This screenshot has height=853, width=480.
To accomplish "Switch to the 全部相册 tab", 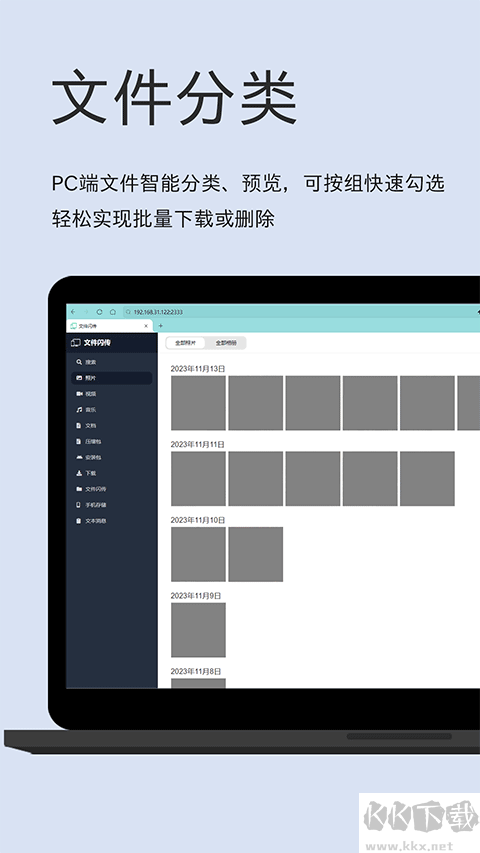I will [226, 343].
